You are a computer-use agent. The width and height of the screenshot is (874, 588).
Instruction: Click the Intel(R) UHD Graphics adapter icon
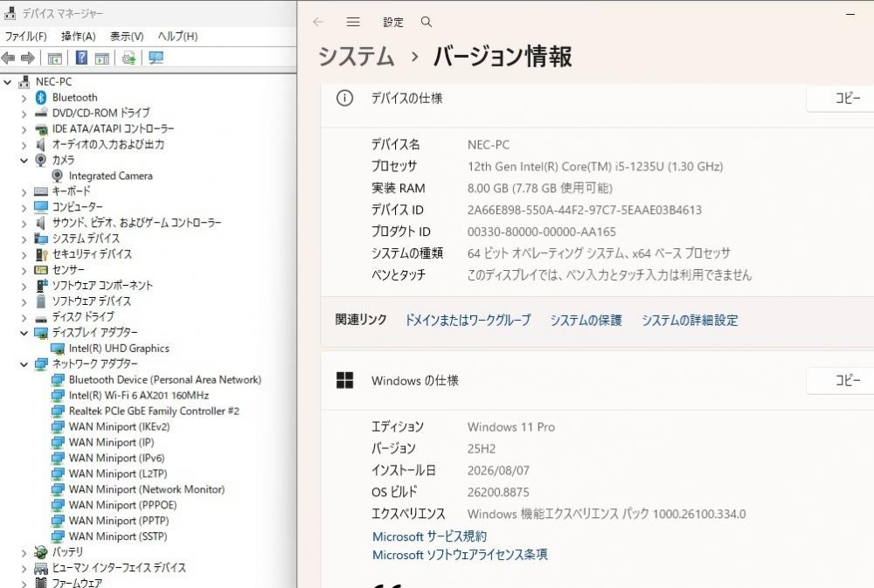[58, 349]
